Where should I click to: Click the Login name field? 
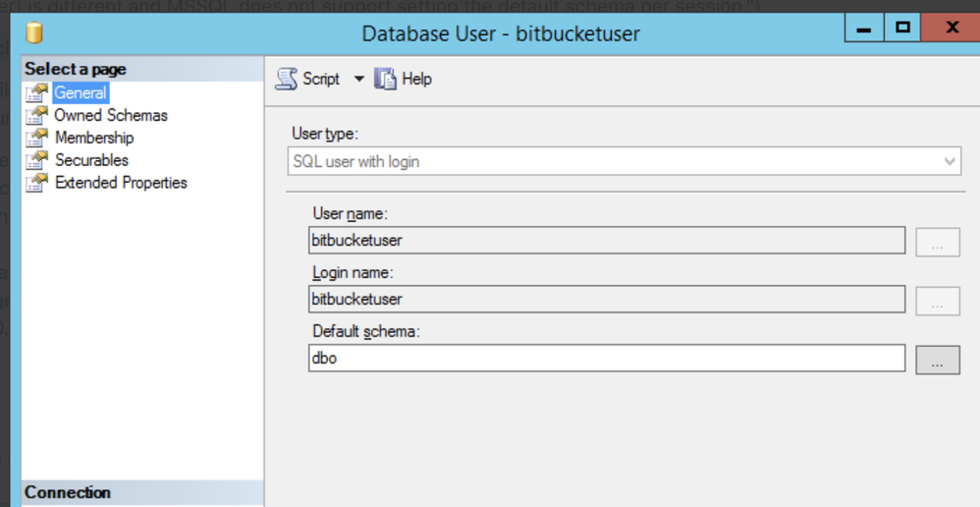pyautogui.click(x=606, y=299)
